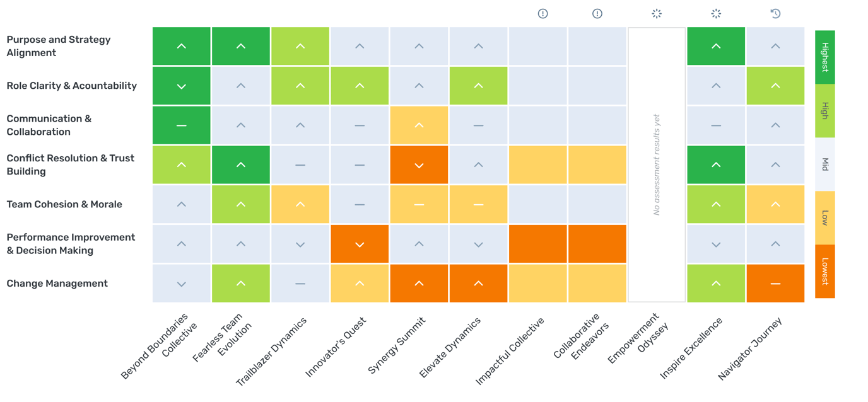Click the Elevate Dynamics column label
This screenshot has width=868, height=402.
[x=450, y=347]
